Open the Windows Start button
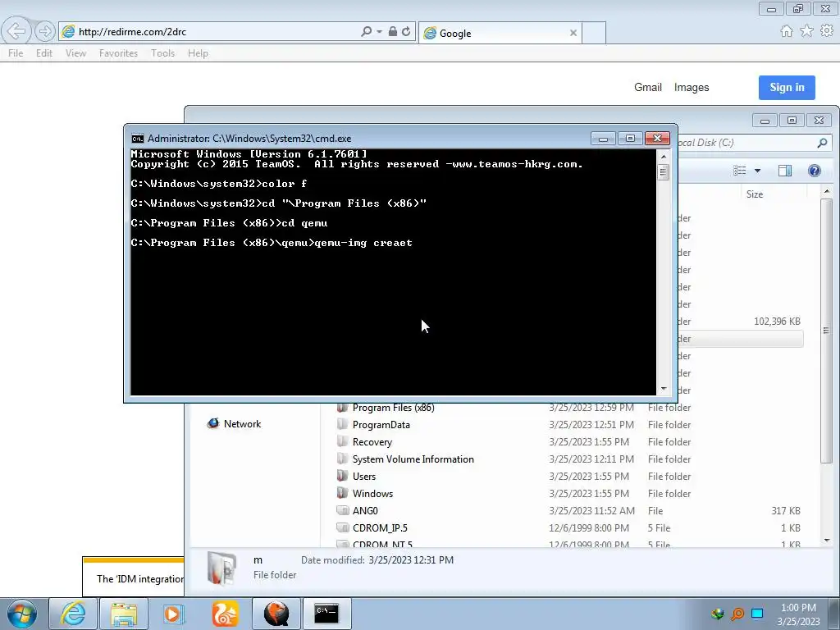The image size is (840, 630). click(22, 614)
